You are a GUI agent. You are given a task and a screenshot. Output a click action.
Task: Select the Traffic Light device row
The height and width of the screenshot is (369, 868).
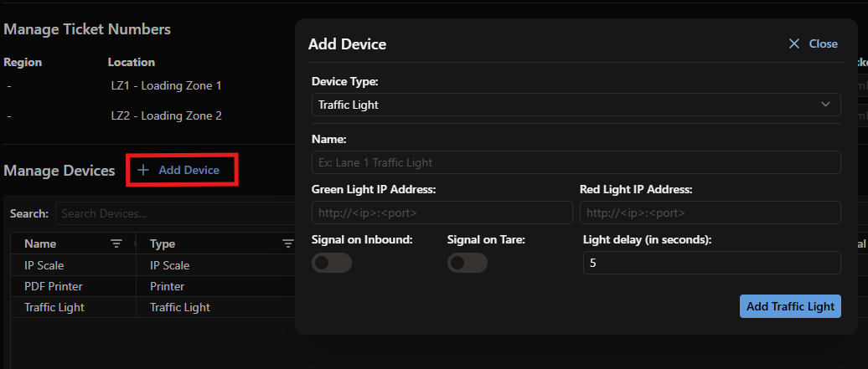[153, 308]
